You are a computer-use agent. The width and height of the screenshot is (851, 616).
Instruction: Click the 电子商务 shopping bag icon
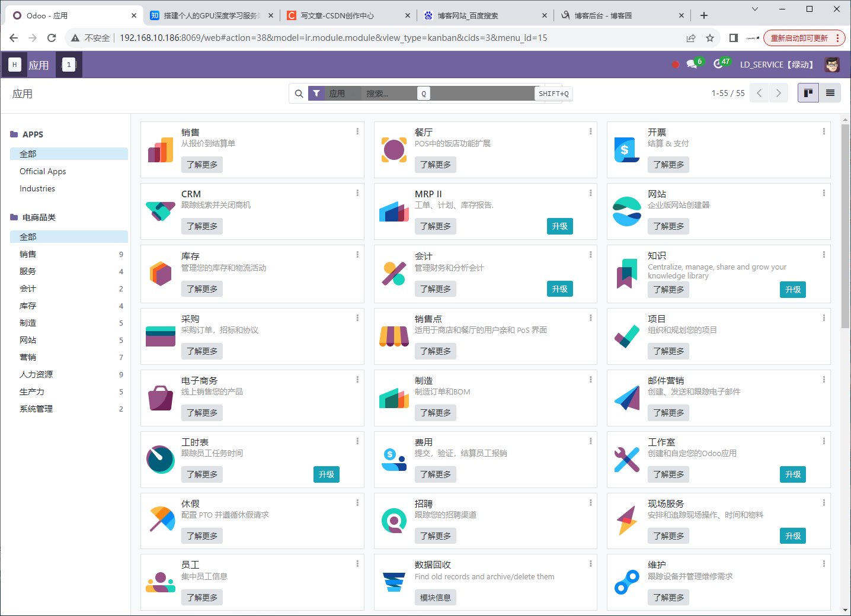161,397
